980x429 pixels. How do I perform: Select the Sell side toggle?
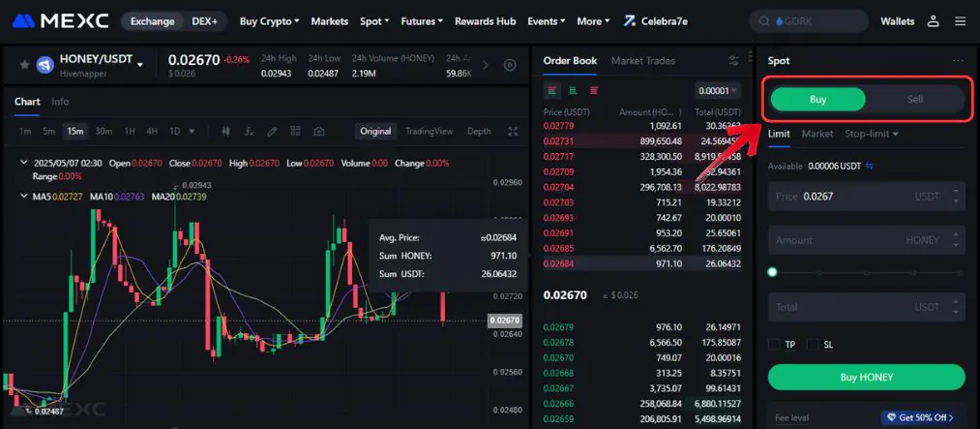[x=915, y=100]
